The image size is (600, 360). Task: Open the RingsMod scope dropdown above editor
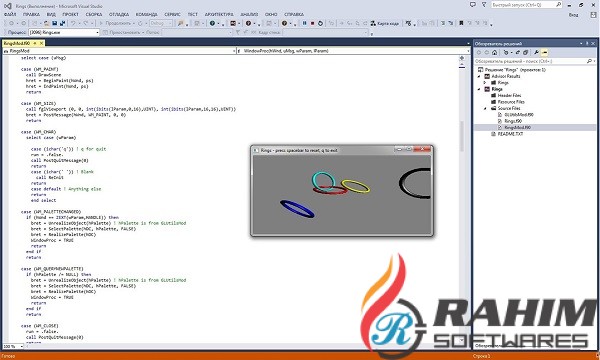pyautogui.click(x=119, y=50)
